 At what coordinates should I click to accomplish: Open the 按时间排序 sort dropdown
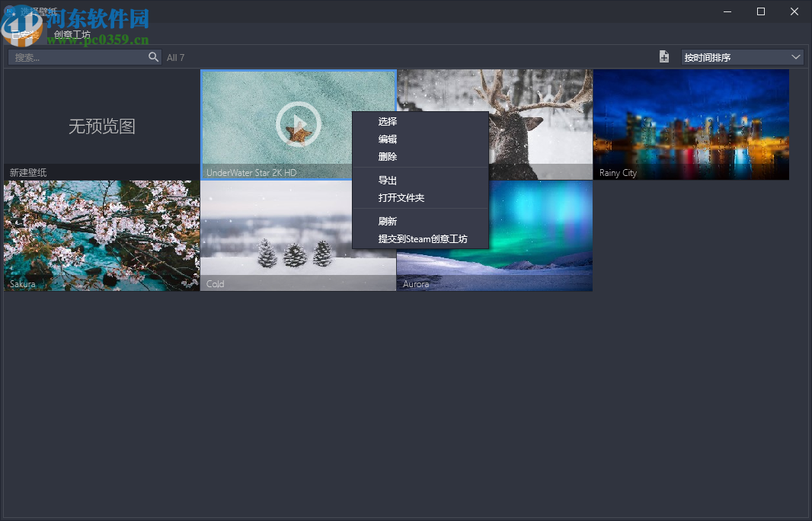(742, 57)
